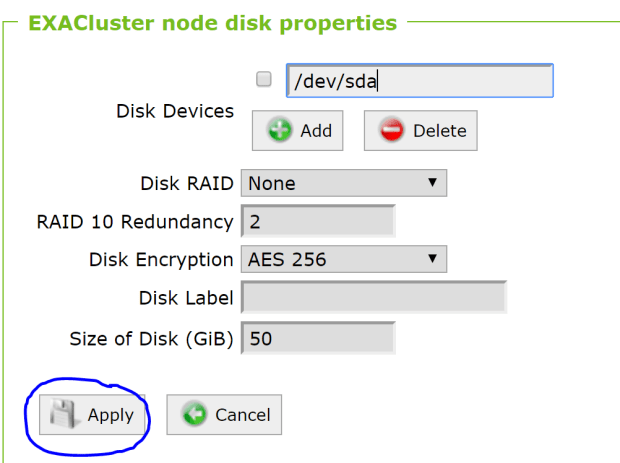Click the empty Disk Label text box
This screenshot has height=463, width=620.
373,298
